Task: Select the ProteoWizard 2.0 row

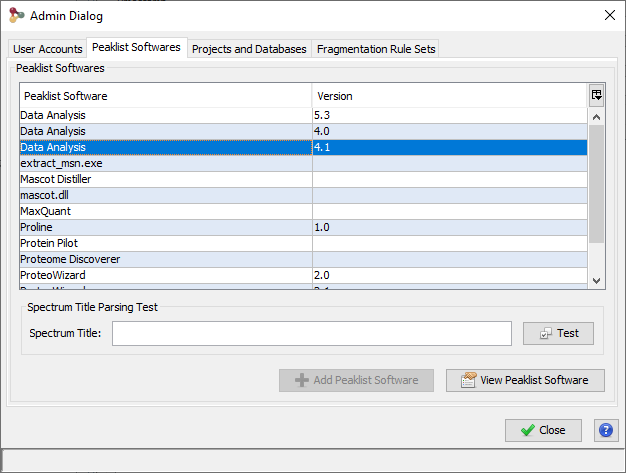Action: click(303, 275)
